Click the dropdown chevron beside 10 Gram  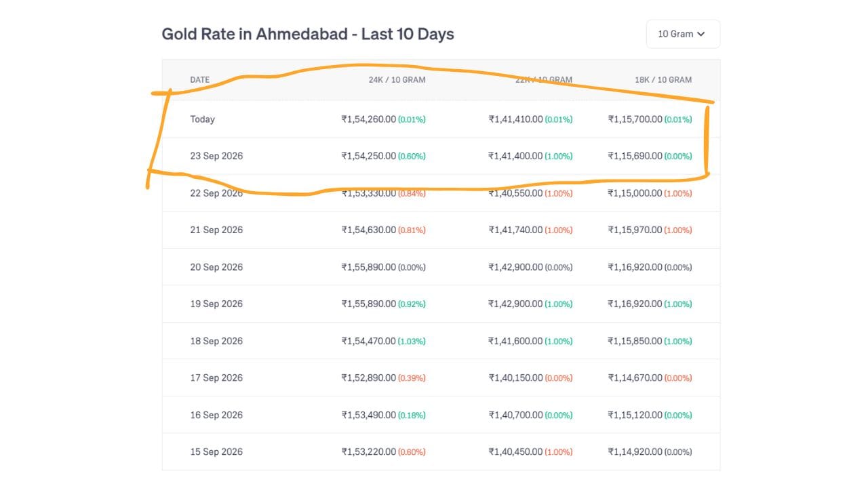(701, 34)
